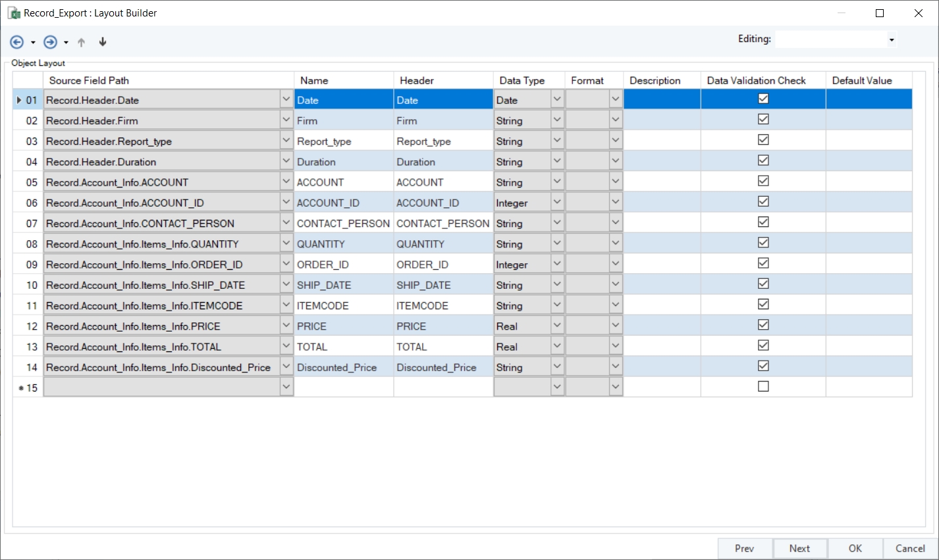Click the forward navigation arrow icon
Screen dimensions: 939x560
pyautogui.click(x=50, y=42)
